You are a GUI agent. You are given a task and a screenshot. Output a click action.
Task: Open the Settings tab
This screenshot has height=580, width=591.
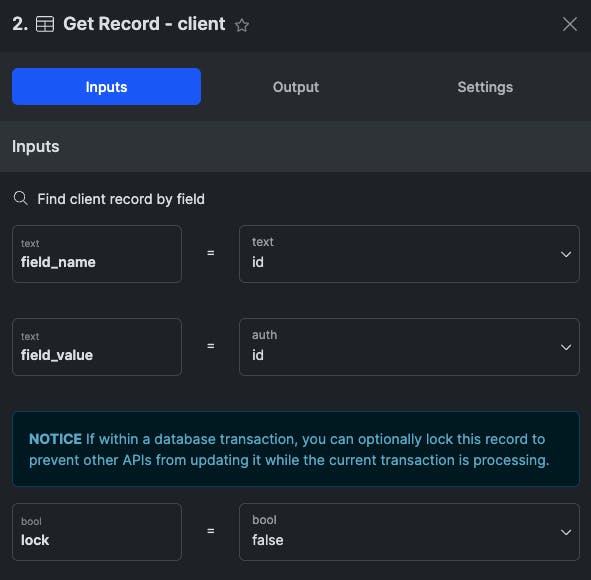(485, 87)
